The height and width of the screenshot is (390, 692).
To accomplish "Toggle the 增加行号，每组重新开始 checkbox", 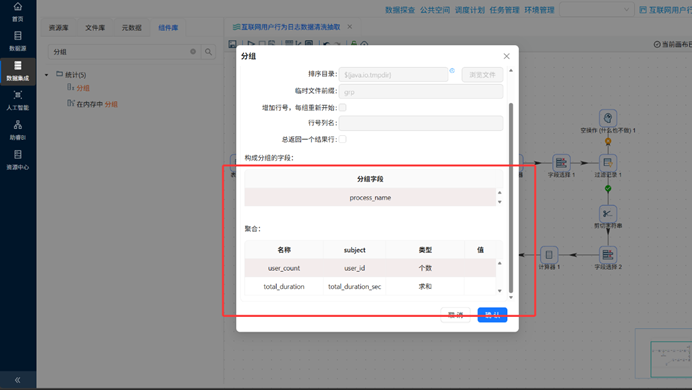I will tap(342, 107).
